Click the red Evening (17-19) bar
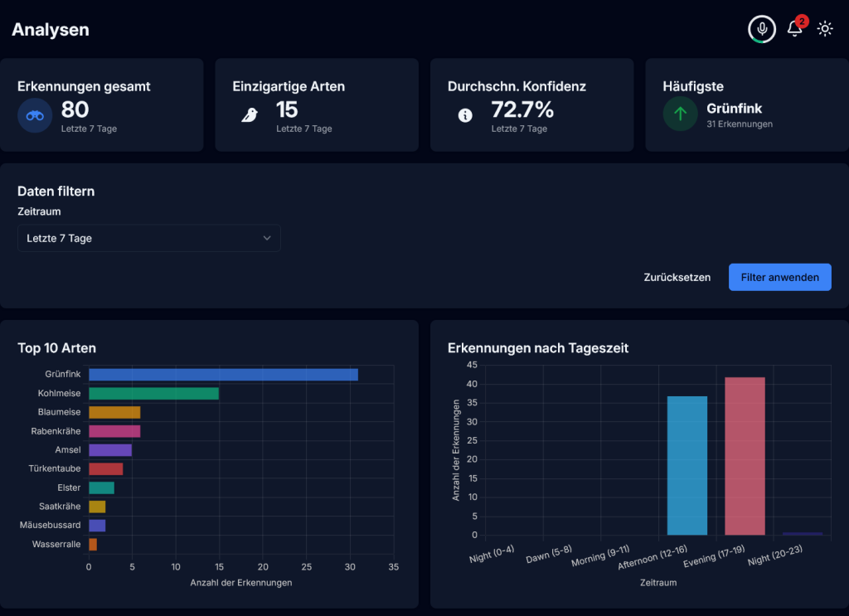849x616 pixels. coord(745,456)
